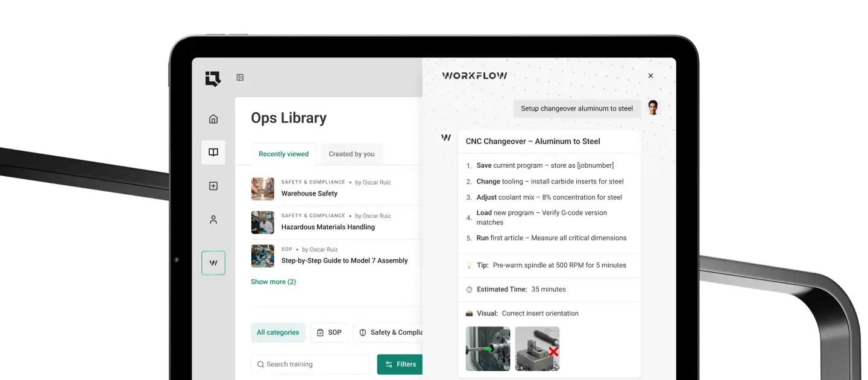Click the Search training input field
The height and width of the screenshot is (380, 868).
pyautogui.click(x=310, y=364)
